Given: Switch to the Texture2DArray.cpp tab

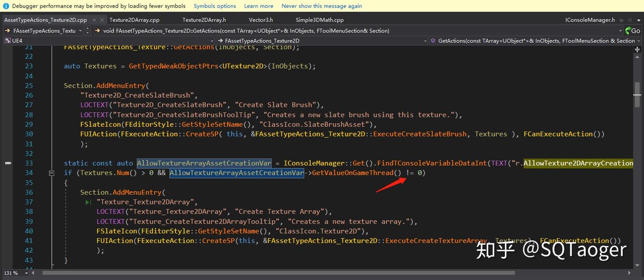Looking at the screenshot, I should (x=135, y=20).
